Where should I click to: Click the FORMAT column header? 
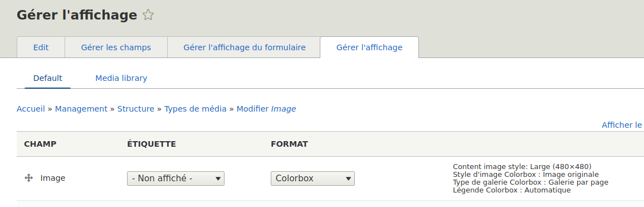coord(290,144)
